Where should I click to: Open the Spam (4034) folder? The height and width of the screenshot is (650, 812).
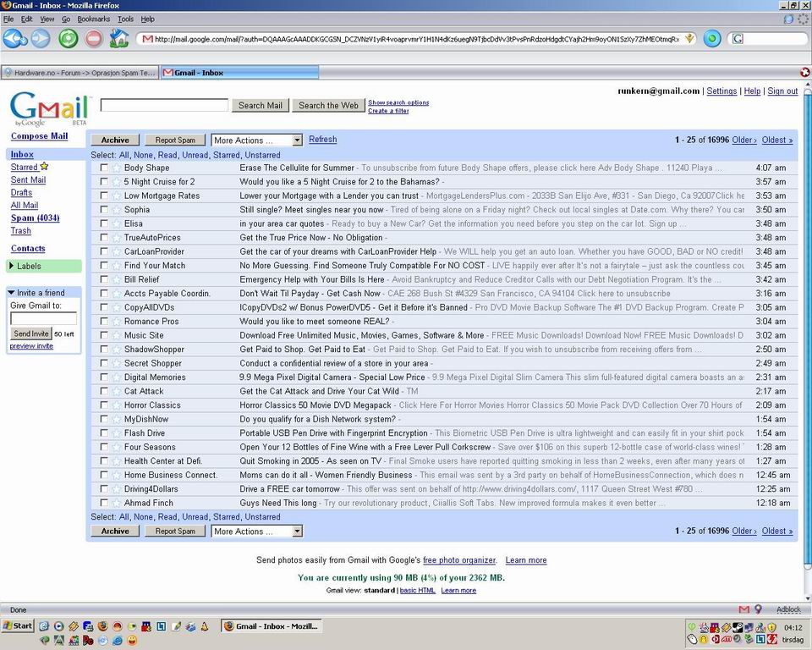tap(36, 218)
